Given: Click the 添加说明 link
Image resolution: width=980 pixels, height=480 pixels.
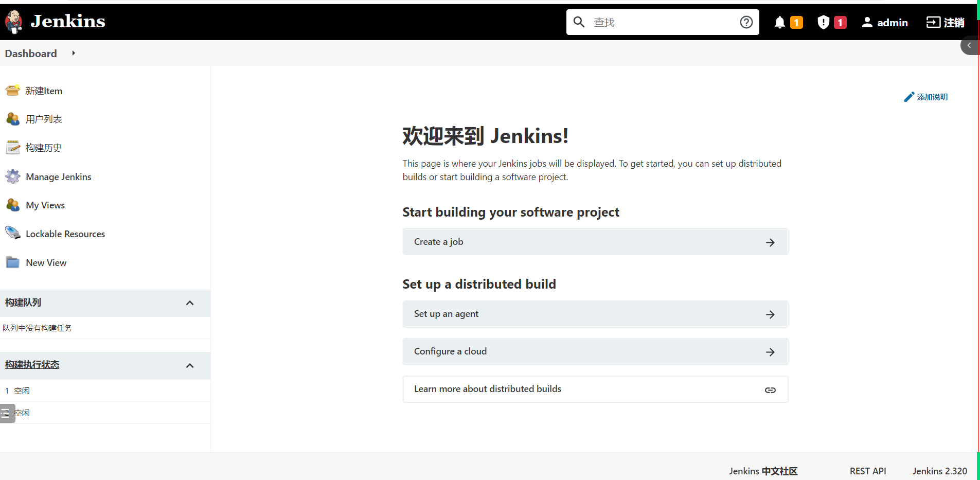Looking at the screenshot, I should point(932,97).
